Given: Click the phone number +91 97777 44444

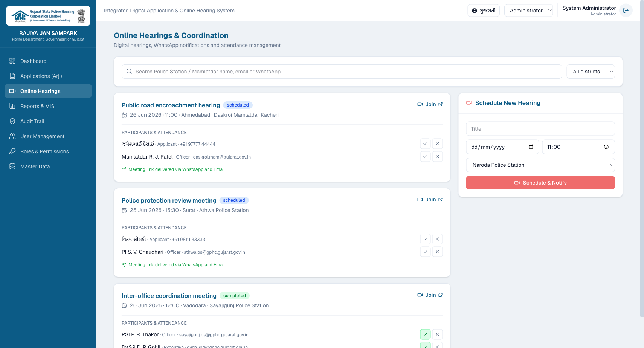Looking at the screenshot, I should (x=198, y=144).
